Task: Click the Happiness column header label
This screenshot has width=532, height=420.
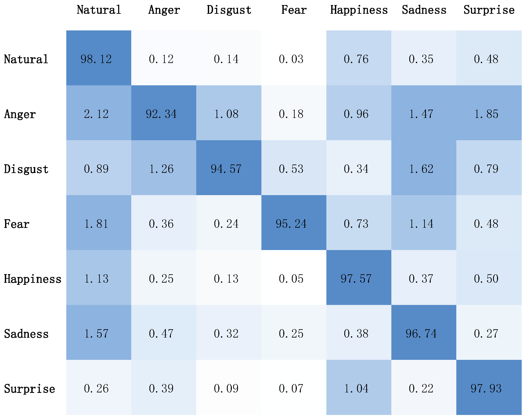Action: pos(359,10)
